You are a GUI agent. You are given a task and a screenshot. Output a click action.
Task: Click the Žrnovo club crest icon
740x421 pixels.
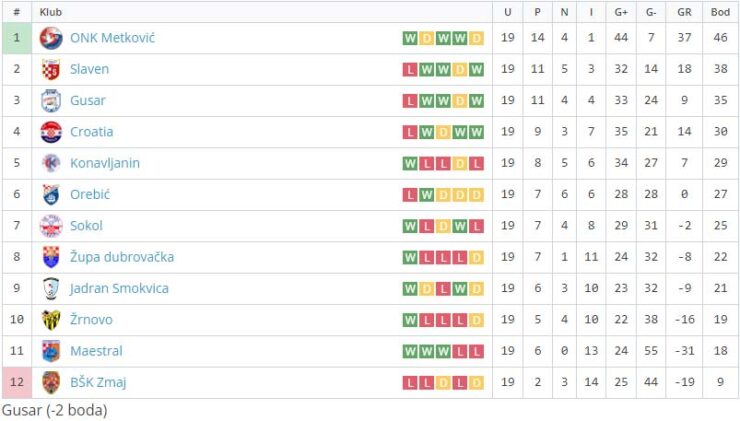tap(51, 319)
